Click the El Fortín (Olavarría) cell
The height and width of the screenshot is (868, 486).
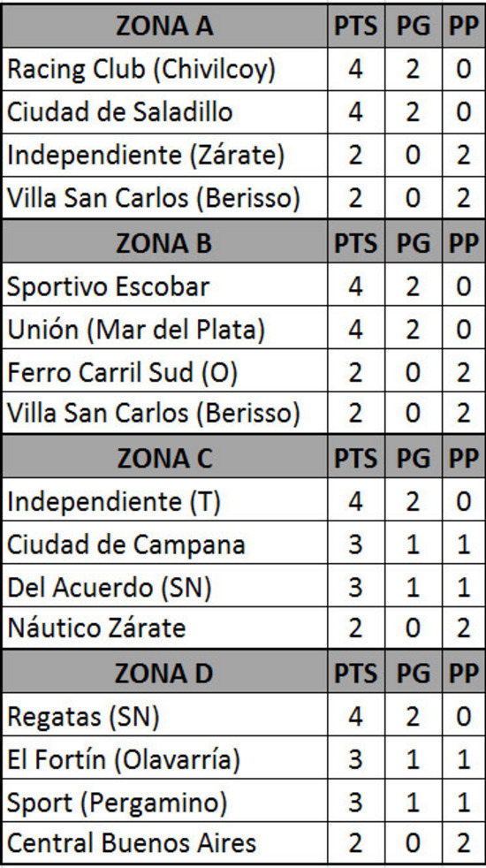click(x=164, y=758)
